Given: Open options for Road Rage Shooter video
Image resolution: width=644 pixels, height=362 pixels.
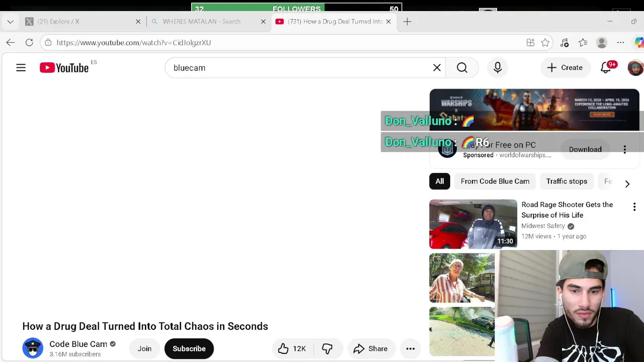Looking at the screenshot, I should (634, 207).
